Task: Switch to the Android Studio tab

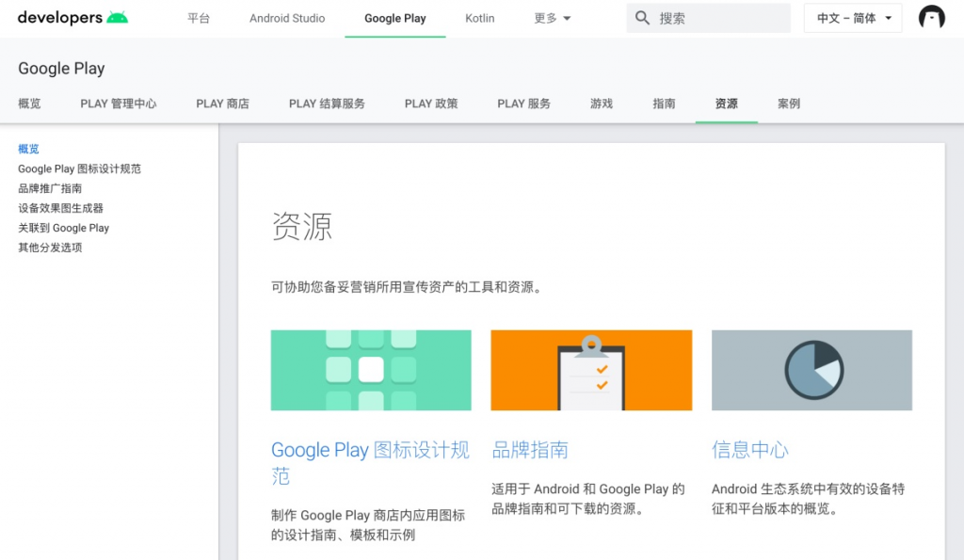Action: [287, 18]
